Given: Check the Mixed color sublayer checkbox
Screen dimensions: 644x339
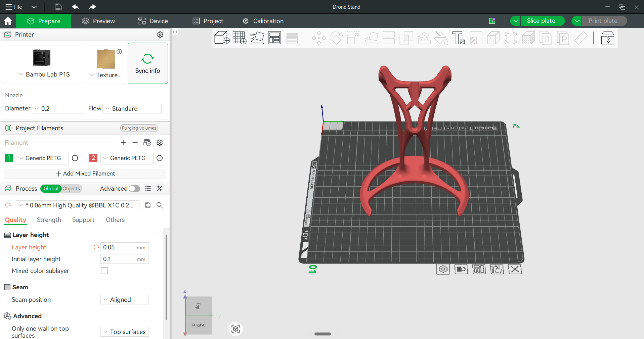Looking at the screenshot, I should [104, 271].
